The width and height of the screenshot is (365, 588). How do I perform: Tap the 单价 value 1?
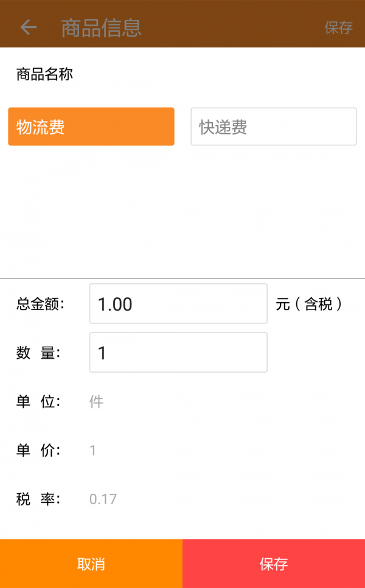93,451
